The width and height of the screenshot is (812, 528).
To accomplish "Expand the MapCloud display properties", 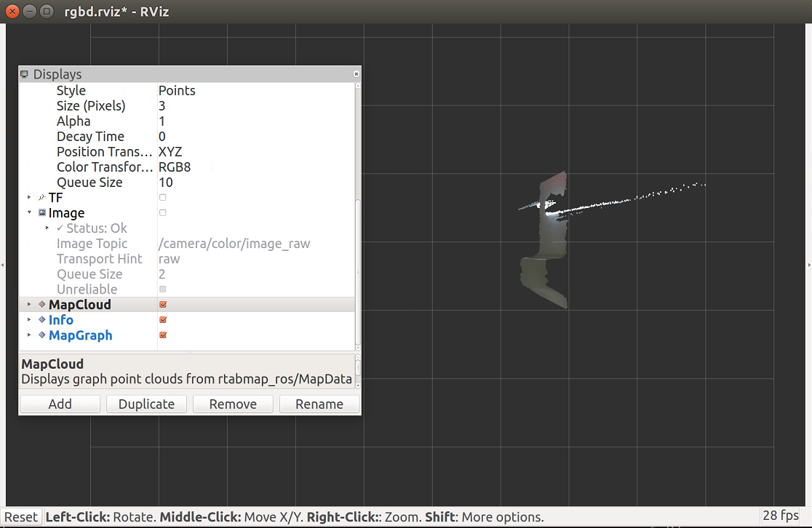I will 30,305.
